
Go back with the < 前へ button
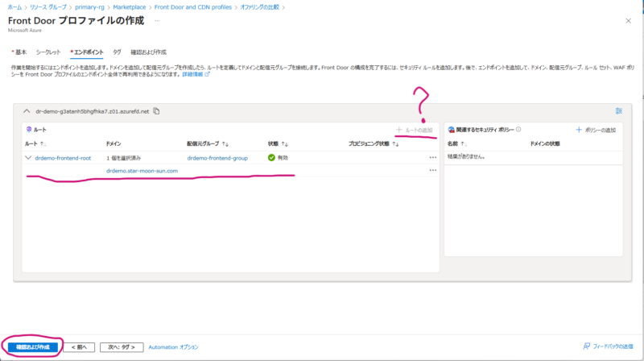click(79, 347)
